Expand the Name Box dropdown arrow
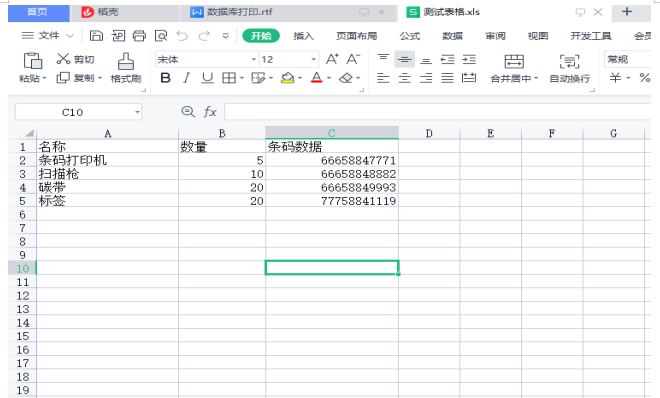Screen dimensions: 660x398 click(137, 112)
